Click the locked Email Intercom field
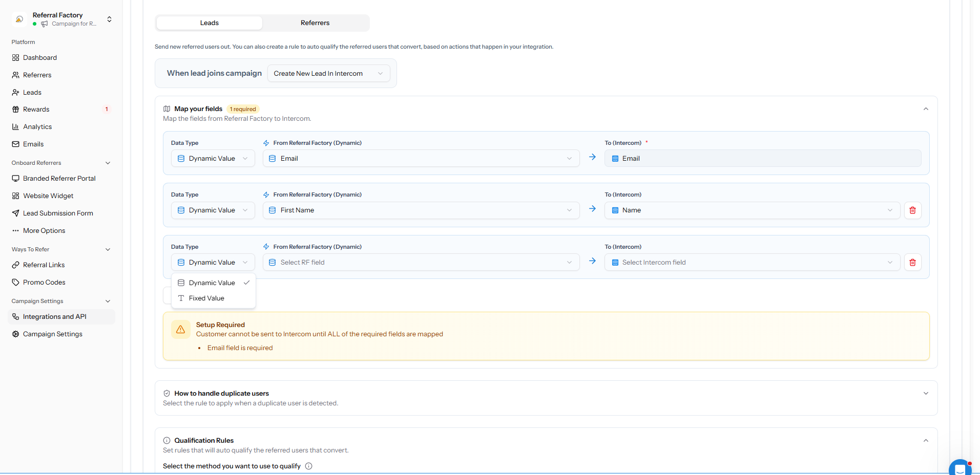This screenshot has height=475, width=980. [763, 159]
